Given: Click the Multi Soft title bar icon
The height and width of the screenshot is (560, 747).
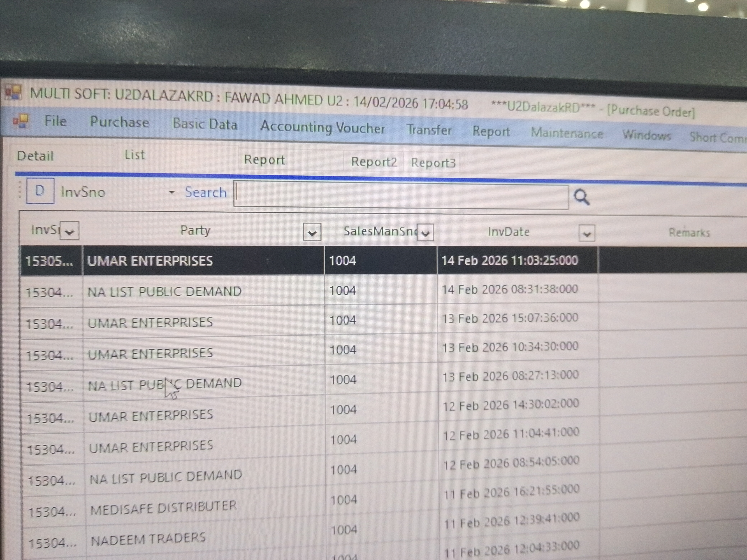Looking at the screenshot, I should tap(13, 92).
